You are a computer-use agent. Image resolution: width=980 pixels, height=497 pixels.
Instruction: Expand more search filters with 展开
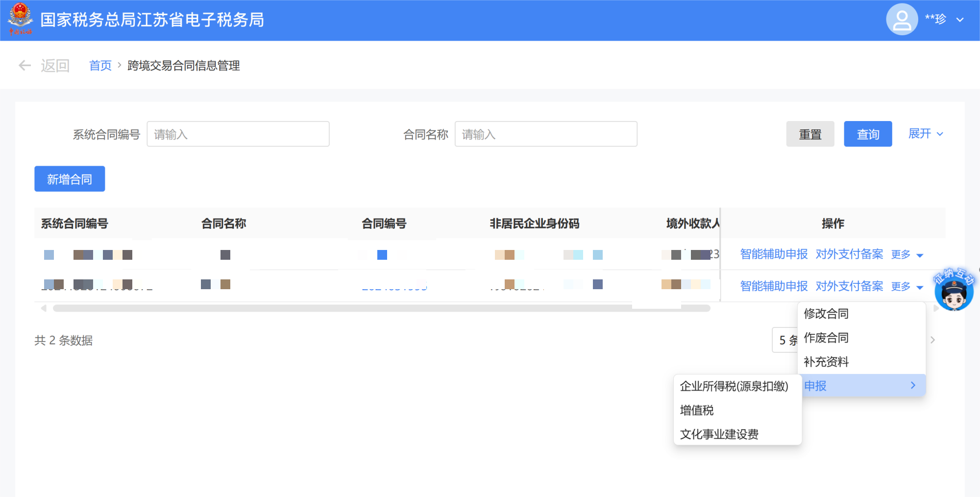tap(925, 134)
